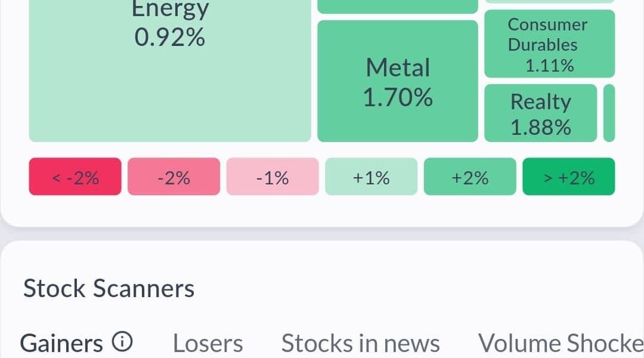Tap the Consumer Durables 1.11% tile
This screenshot has width=644, height=358.
549,44
